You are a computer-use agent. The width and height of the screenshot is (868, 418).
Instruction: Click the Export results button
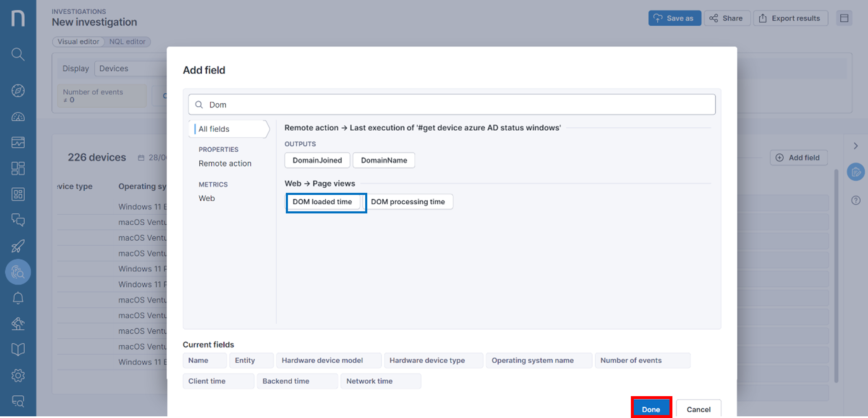pos(790,18)
